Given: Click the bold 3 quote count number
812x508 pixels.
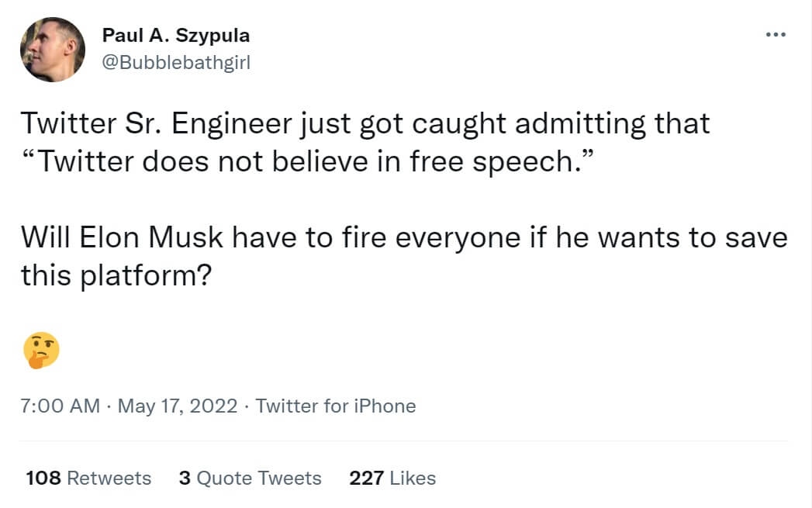Looking at the screenshot, I should point(185,478).
